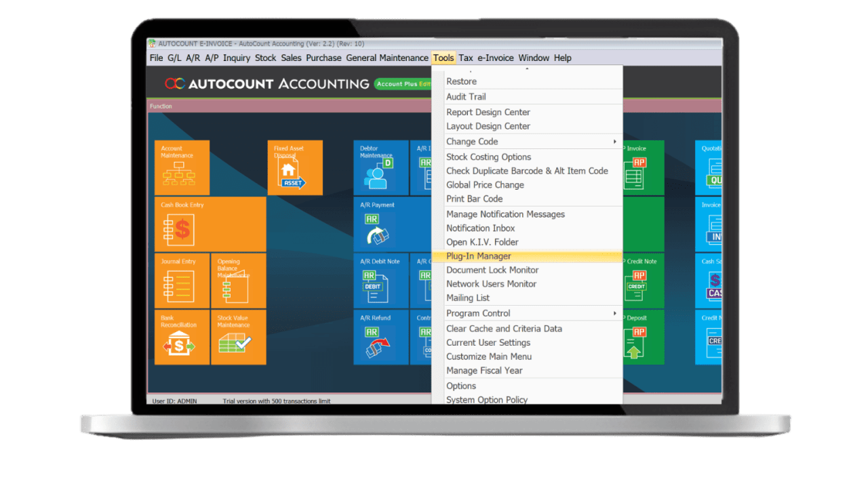Select the Fixed Asset Disposal tile
Viewport: 868px width, 488px height.
click(x=295, y=167)
